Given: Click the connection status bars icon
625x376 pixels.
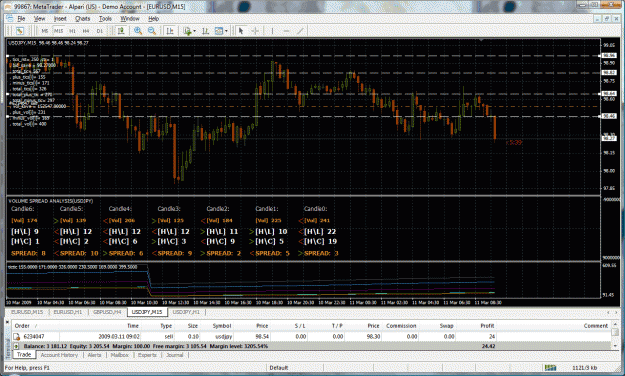Looking at the screenshot, I should tap(550, 368).
